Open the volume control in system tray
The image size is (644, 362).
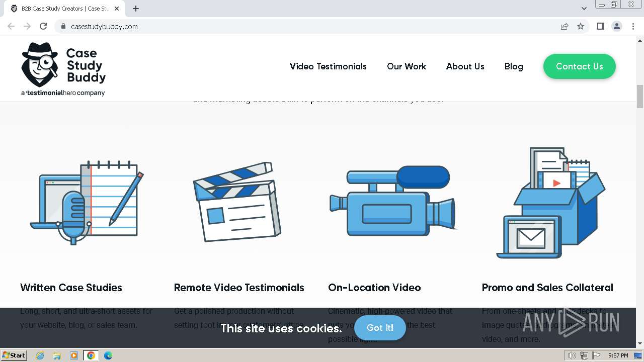(572, 355)
